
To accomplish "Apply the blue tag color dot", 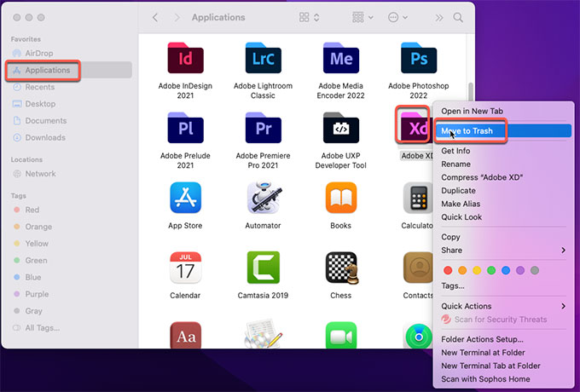I will click(506, 270).
